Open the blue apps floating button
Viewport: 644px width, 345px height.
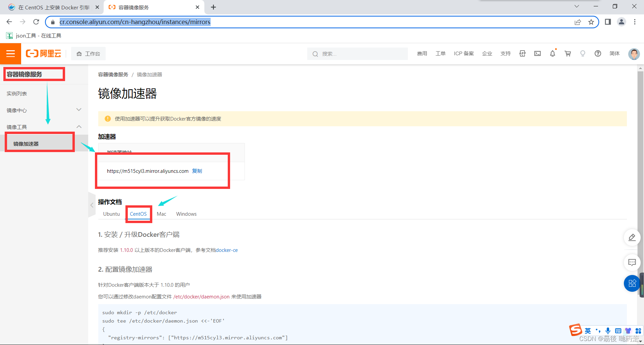[x=632, y=283]
